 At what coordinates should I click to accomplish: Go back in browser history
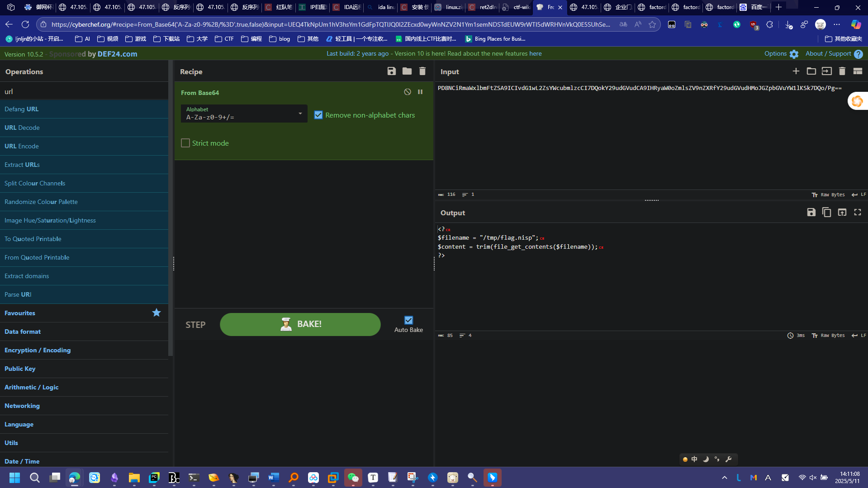tap(9, 24)
